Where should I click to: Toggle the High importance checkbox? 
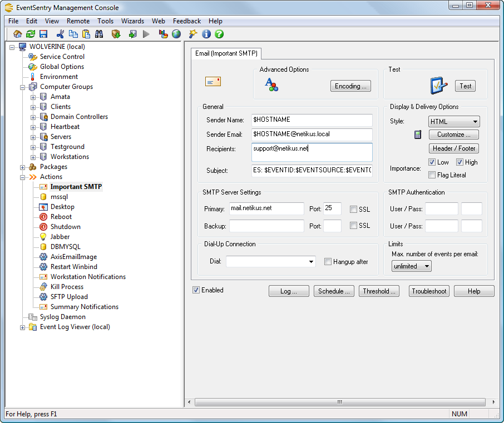pos(459,162)
